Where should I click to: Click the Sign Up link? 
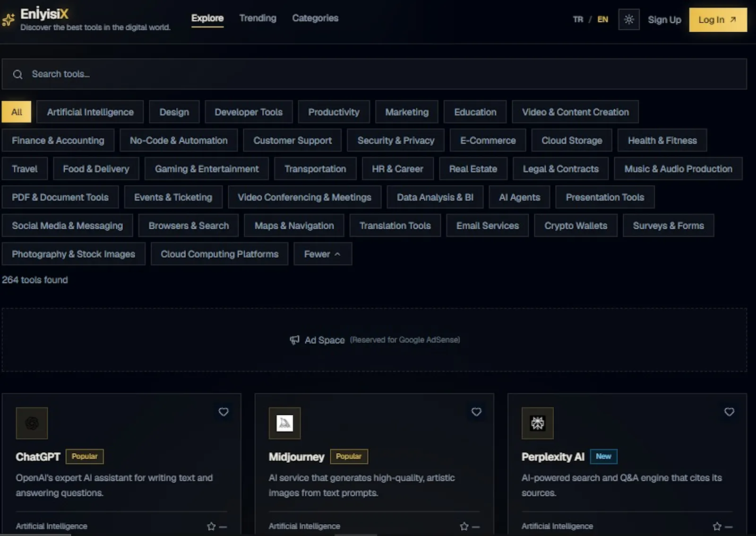tap(664, 20)
